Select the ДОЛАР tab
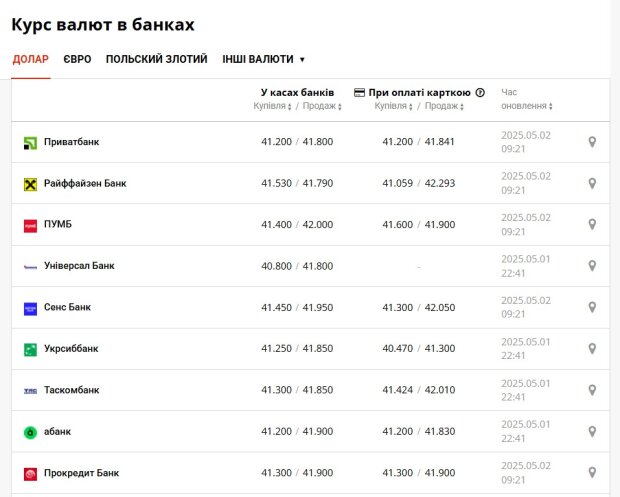The width and height of the screenshot is (620, 497). [x=31, y=59]
